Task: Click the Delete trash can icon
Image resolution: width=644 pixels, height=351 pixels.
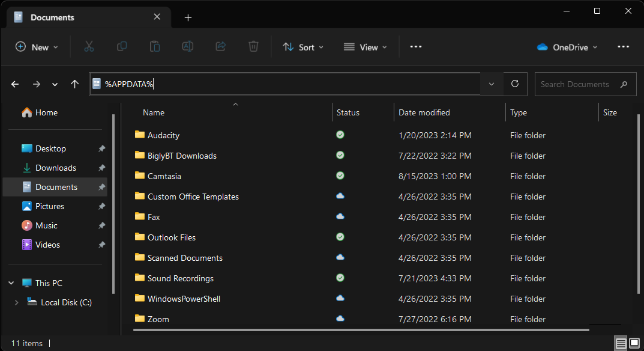Action: [x=253, y=47]
